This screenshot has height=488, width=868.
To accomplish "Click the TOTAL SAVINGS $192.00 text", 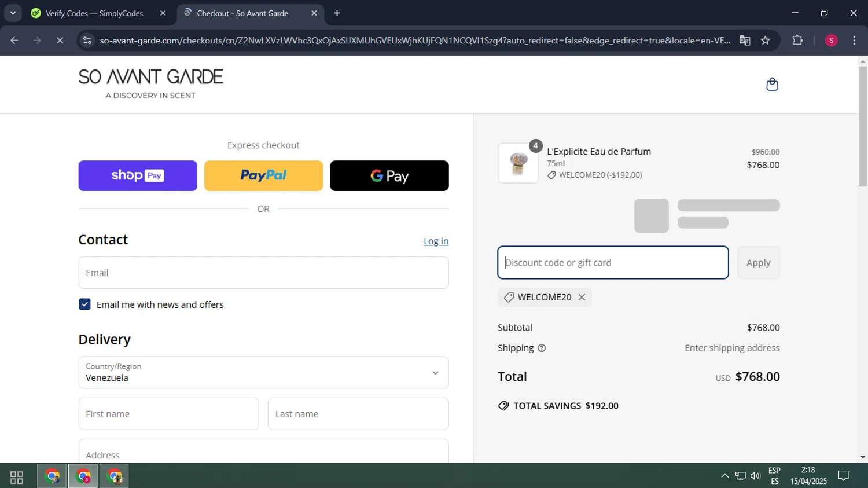I will [566, 406].
